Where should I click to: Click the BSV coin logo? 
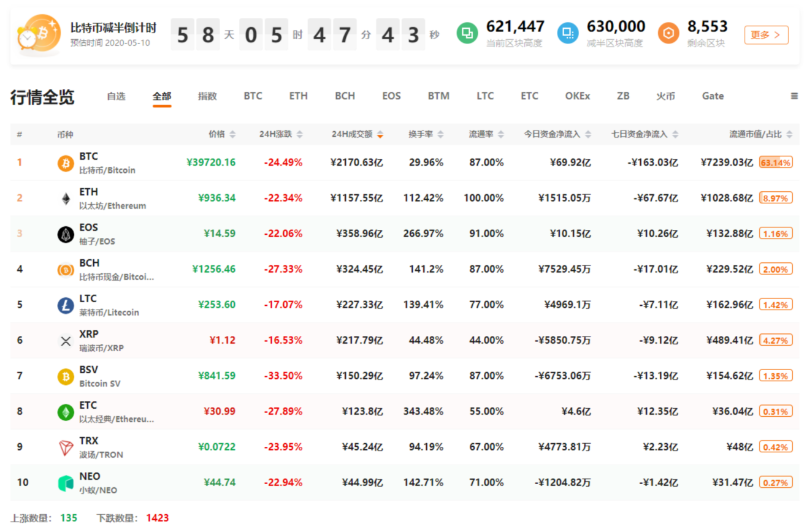coord(66,376)
